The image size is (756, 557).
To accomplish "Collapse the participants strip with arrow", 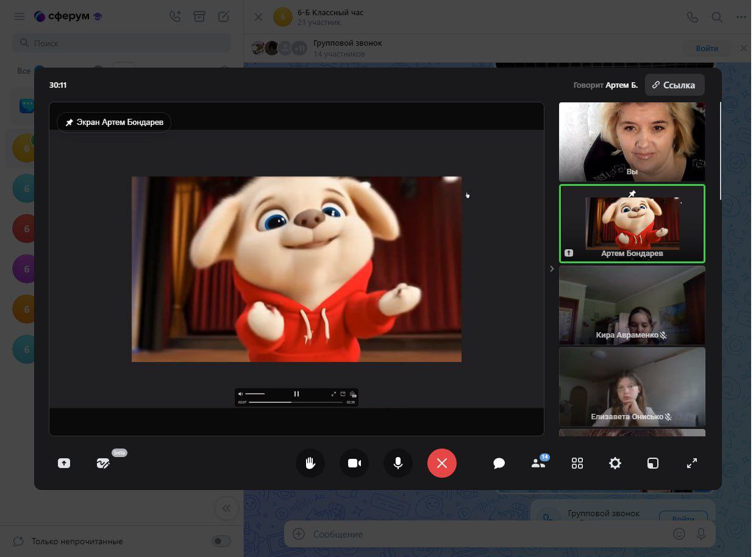I will (x=552, y=268).
